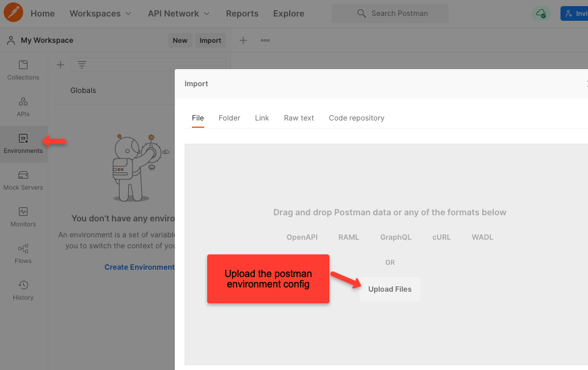Click the environments filter input field
588x370 pixels.
tap(148, 65)
